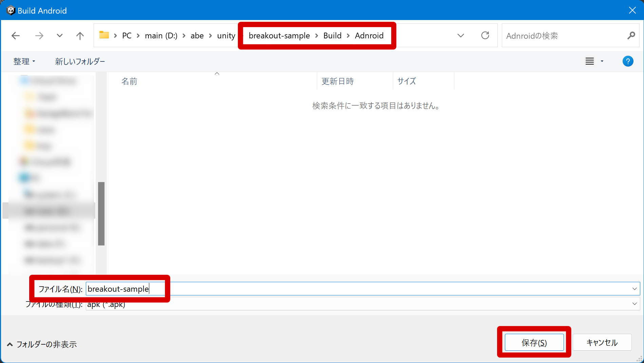Image resolution: width=644 pixels, height=363 pixels.
Task: Open the 整理 organize menu
Action: tap(24, 61)
